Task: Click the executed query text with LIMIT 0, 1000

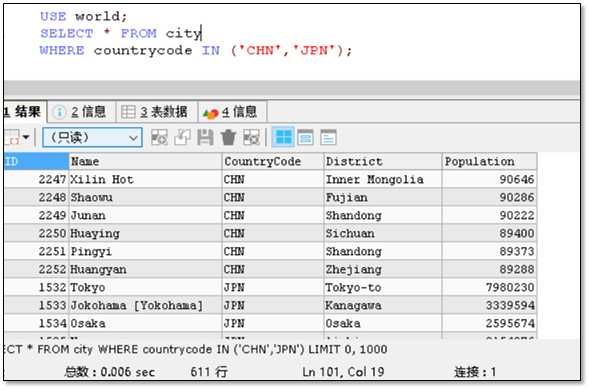Action: tap(196, 349)
